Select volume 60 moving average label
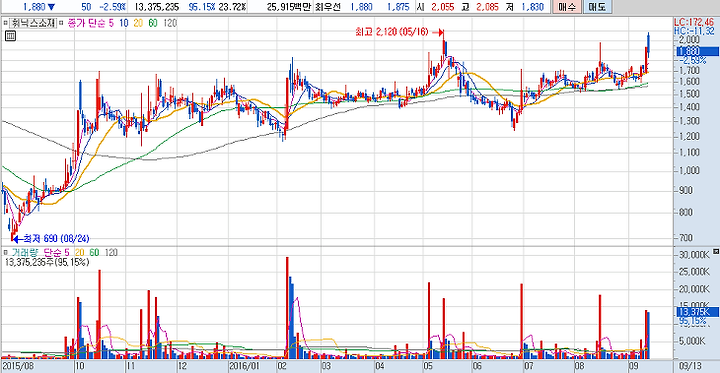The image size is (720, 373). [94, 253]
